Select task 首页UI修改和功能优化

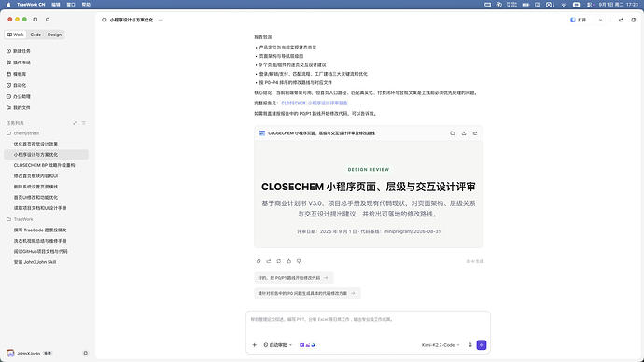[x=46, y=198]
